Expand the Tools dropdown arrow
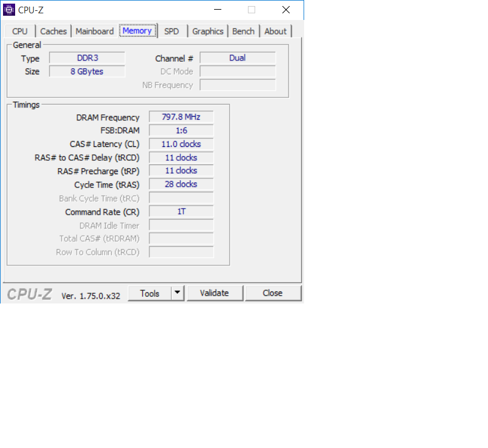 coord(177,293)
